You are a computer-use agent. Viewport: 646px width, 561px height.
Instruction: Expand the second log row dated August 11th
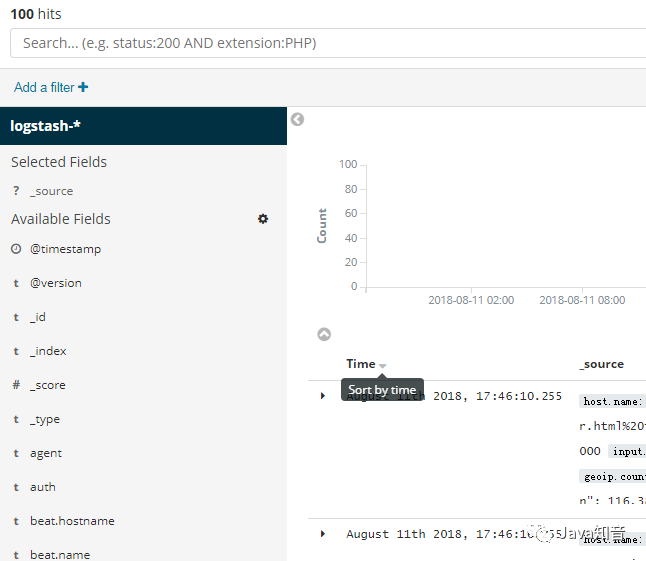323,534
